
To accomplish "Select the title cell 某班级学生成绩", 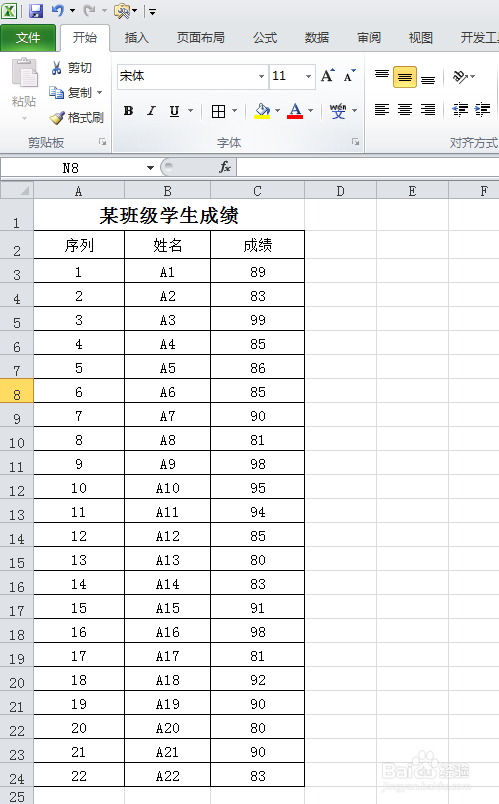I will point(169,214).
